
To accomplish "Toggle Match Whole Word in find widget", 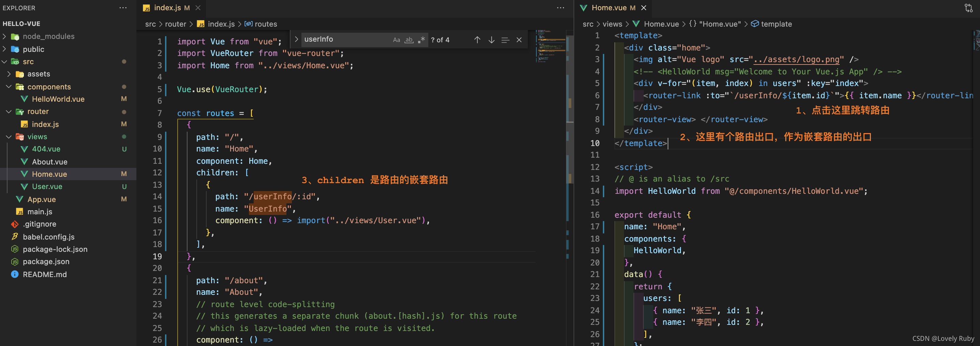I will [409, 40].
